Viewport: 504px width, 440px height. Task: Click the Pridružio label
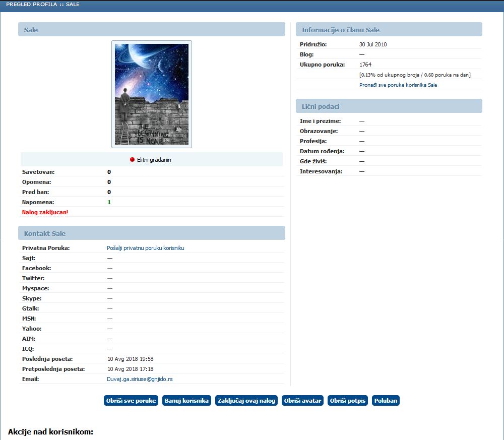pyautogui.click(x=313, y=44)
